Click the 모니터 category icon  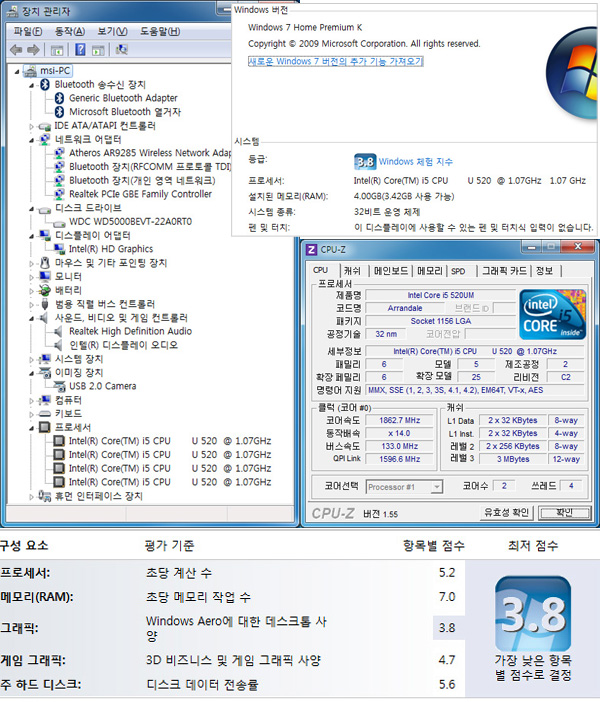coord(45,277)
